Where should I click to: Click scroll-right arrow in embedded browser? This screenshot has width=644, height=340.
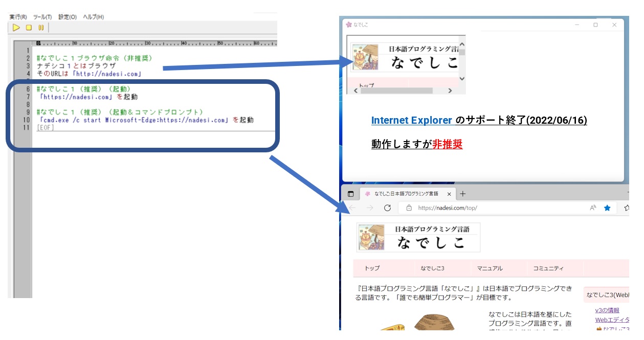tap(450, 90)
